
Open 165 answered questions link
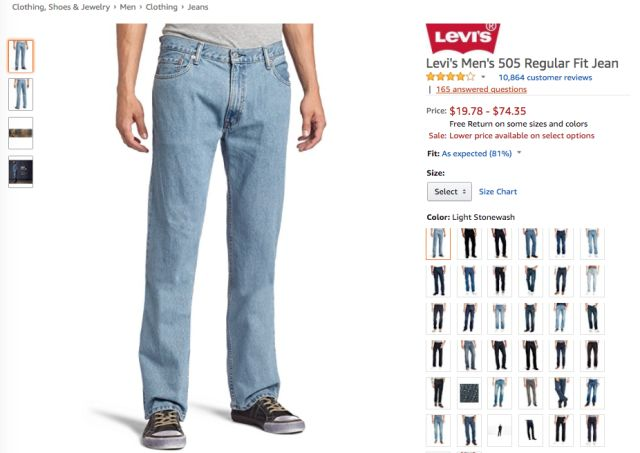click(481, 89)
